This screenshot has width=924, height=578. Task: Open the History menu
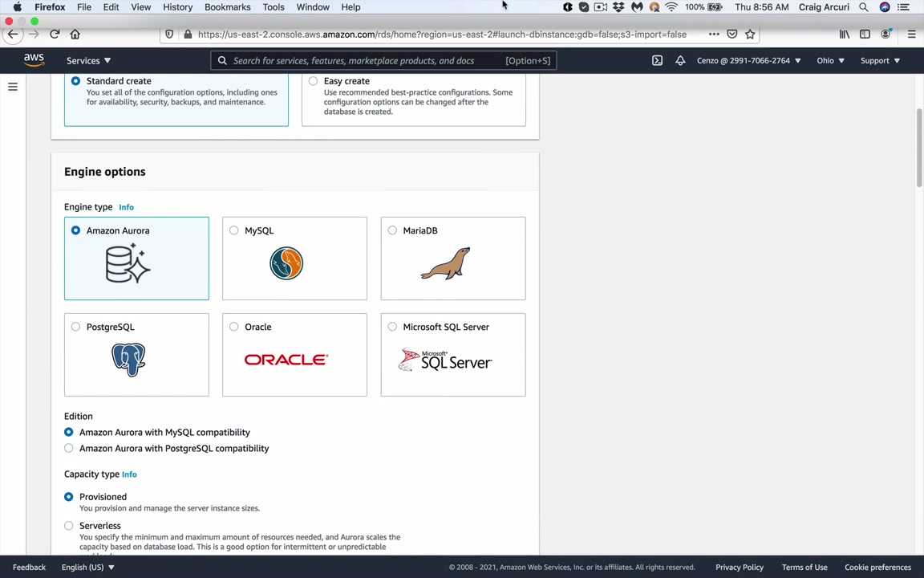click(x=177, y=7)
